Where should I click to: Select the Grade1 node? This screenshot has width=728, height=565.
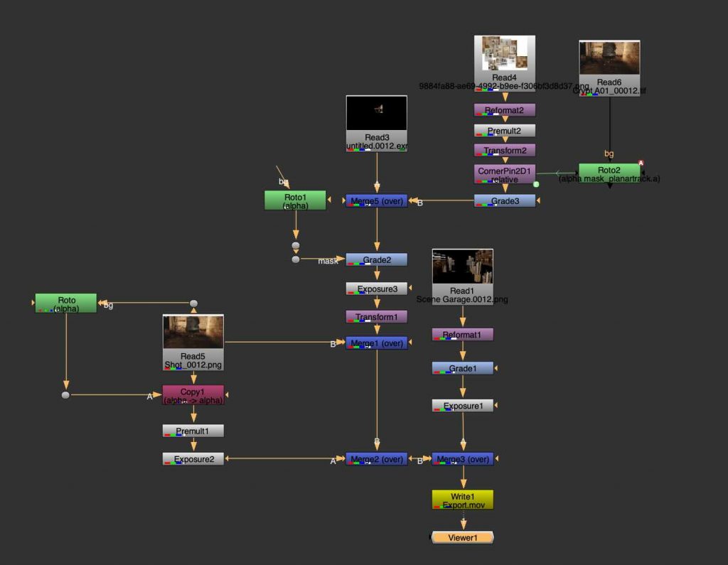click(462, 368)
